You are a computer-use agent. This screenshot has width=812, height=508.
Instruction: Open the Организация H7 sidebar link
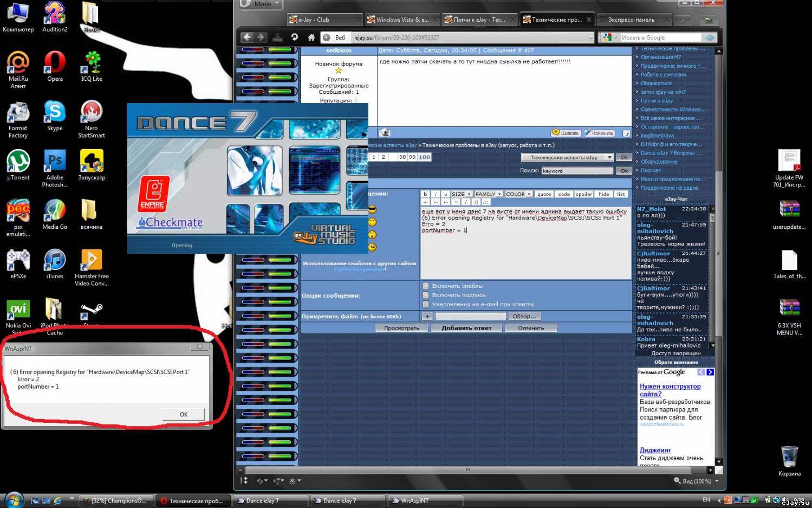pyautogui.click(x=661, y=57)
